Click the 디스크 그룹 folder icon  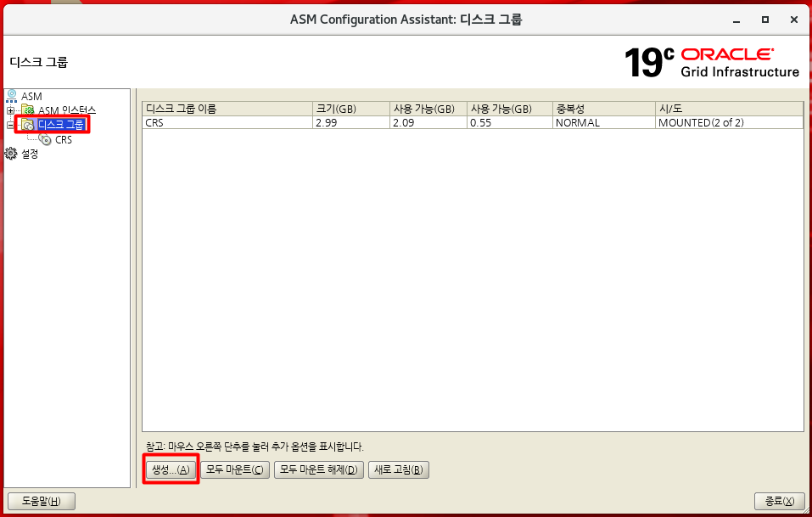pos(28,125)
